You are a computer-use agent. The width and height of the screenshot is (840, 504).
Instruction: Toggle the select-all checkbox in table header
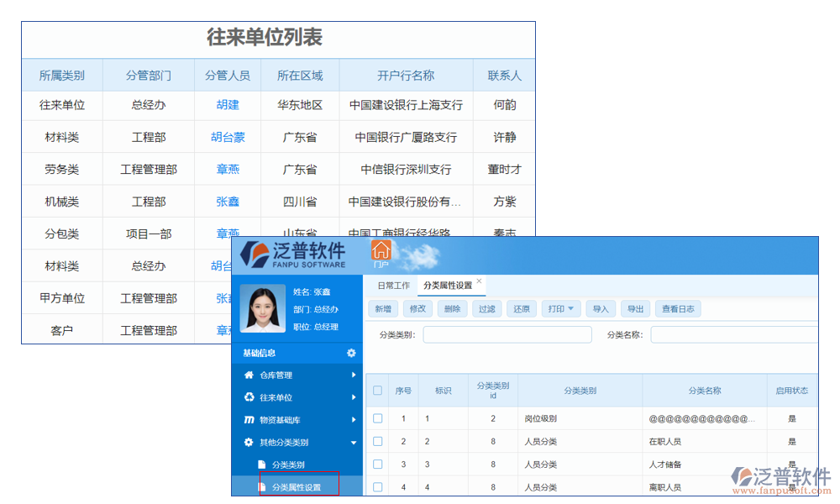pyautogui.click(x=377, y=390)
